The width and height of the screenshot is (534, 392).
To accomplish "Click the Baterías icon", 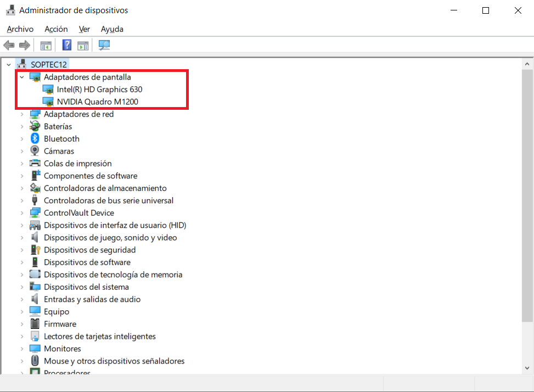I will pos(35,126).
